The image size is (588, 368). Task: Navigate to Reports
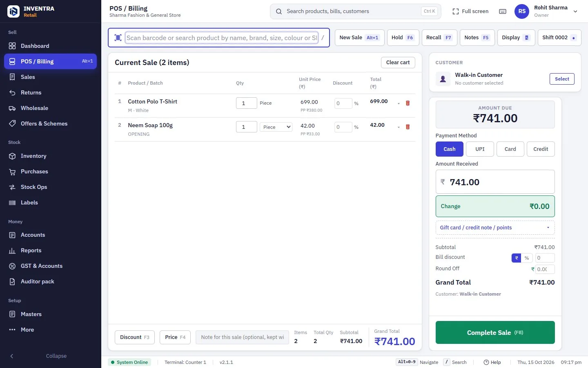[51, 250]
